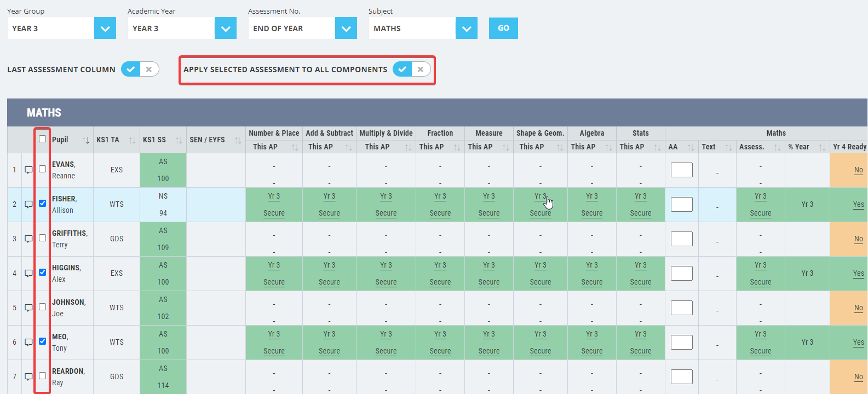Viewport: 868px width, 394px height.
Task: Open comment icon for Johnson Joe row
Action: [x=28, y=308]
